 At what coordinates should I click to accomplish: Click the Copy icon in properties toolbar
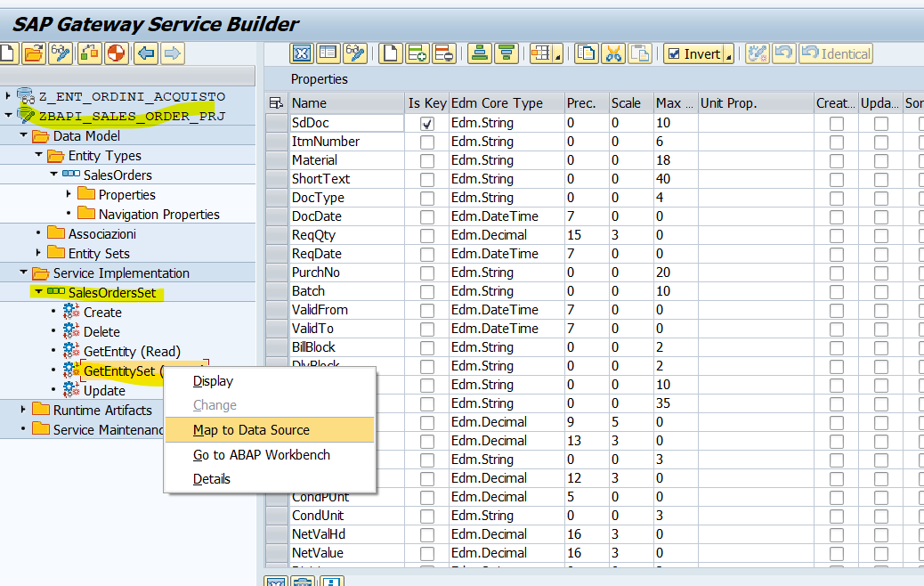tap(587, 53)
